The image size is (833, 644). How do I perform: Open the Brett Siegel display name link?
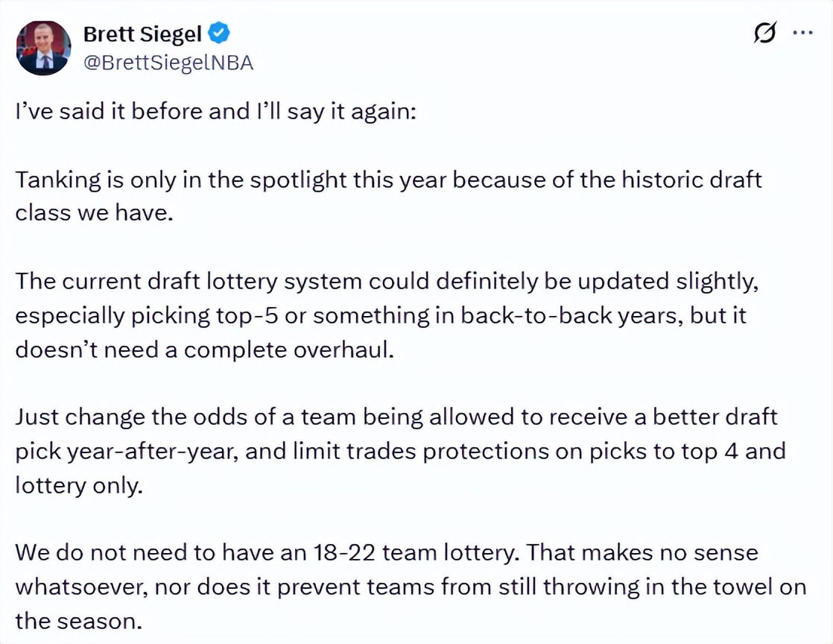point(142,34)
